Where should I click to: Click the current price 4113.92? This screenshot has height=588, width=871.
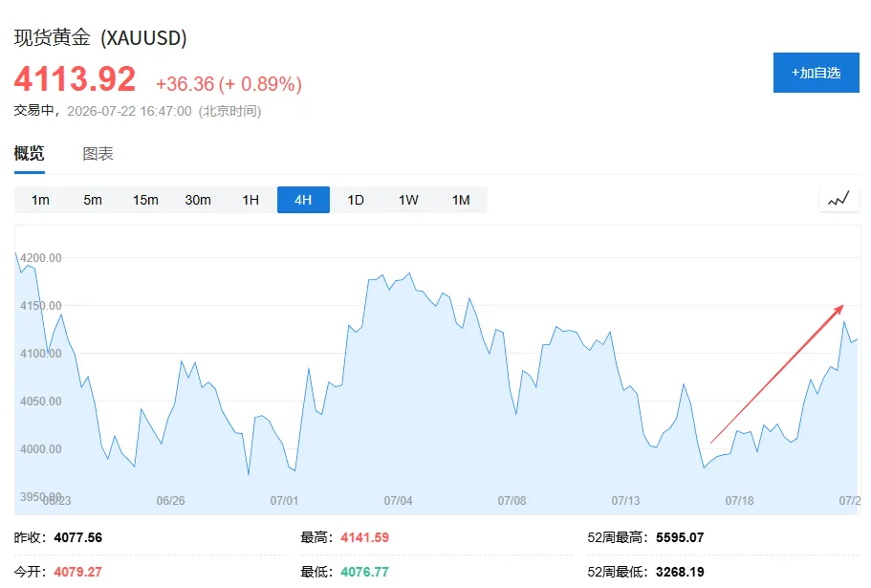click(75, 78)
